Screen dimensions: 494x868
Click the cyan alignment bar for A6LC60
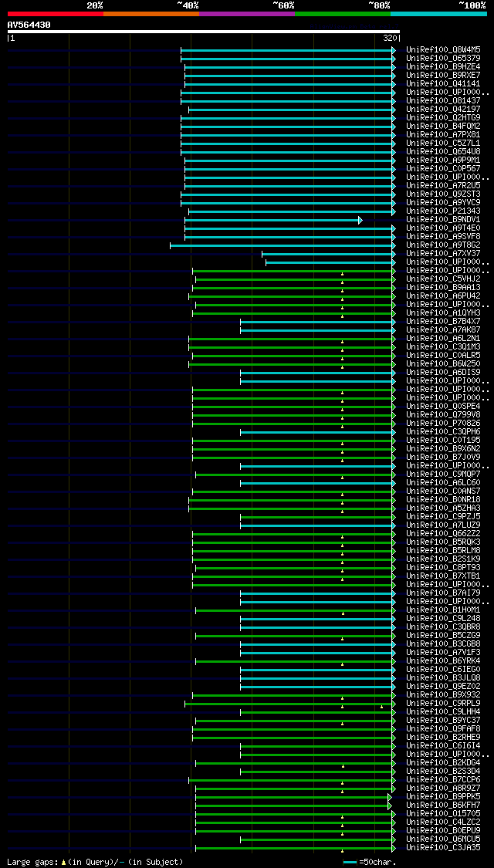pyautogui.click(x=319, y=483)
